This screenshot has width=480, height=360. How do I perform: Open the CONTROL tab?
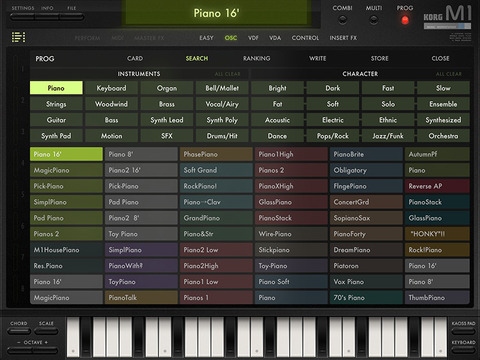[305, 38]
